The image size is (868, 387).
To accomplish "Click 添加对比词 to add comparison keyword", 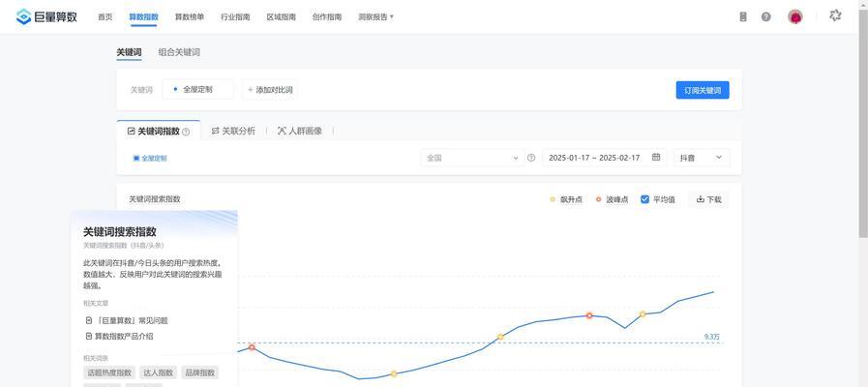I will point(270,89).
